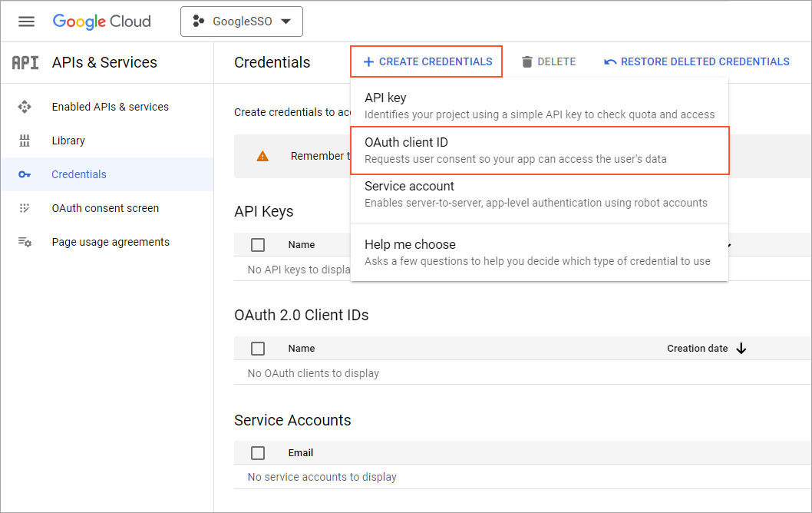Sort by Creation date arrow

pos(741,348)
